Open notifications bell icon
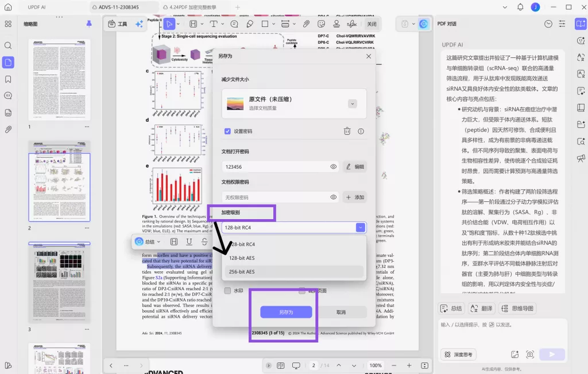The height and width of the screenshot is (374, 588). tap(520, 7)
